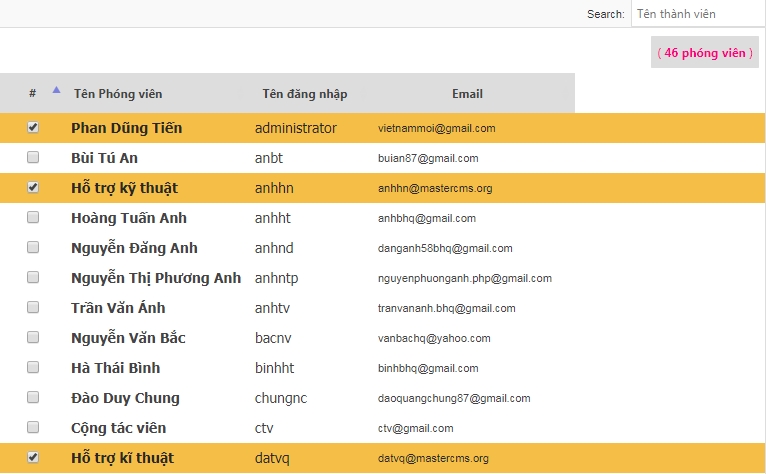This screenshot has height=474, width=766.
Task: Click the anhhn username
Action: tap(274, 188)
